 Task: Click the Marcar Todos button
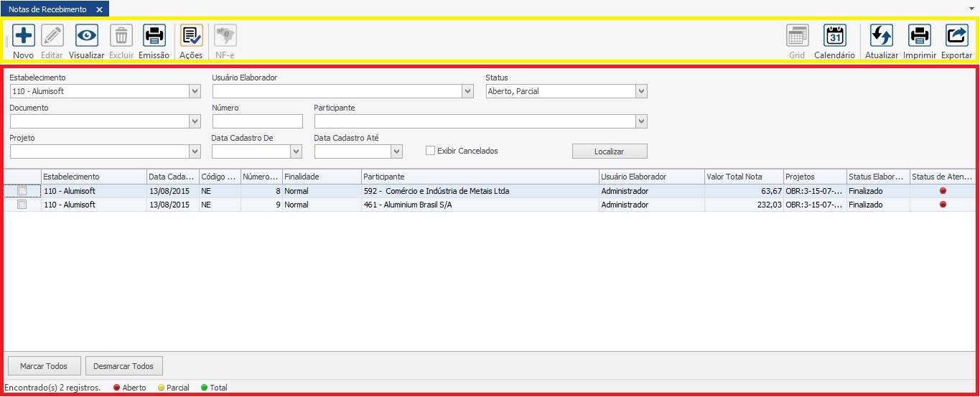pos(44,366)
